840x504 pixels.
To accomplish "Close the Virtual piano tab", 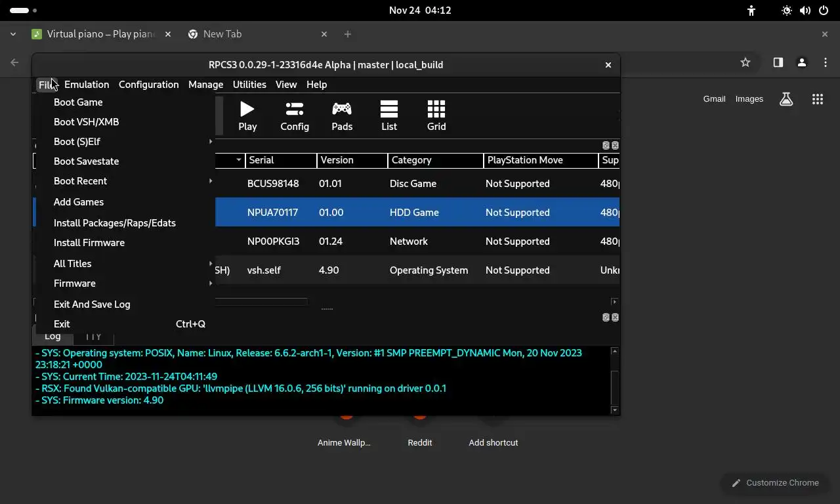I will pyautogui.click(x=168, y=34).
